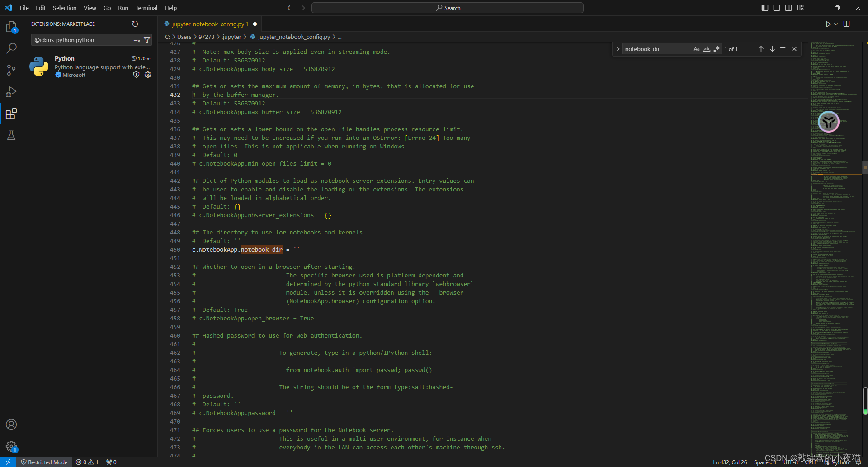Click line number 450 in gutter
The width and height of the screenshot is (868, 467).
pos(175,249)
